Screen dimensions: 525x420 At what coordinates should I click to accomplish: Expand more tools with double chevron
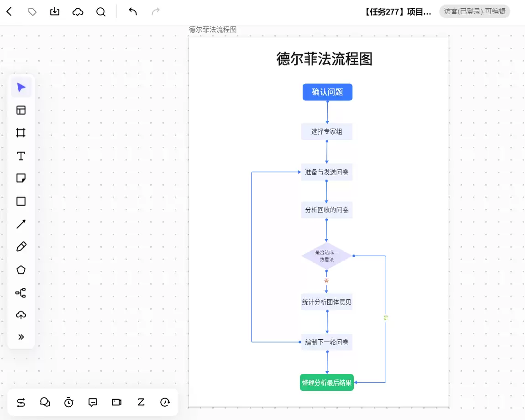pyautogui.click(x=21, y=337)
